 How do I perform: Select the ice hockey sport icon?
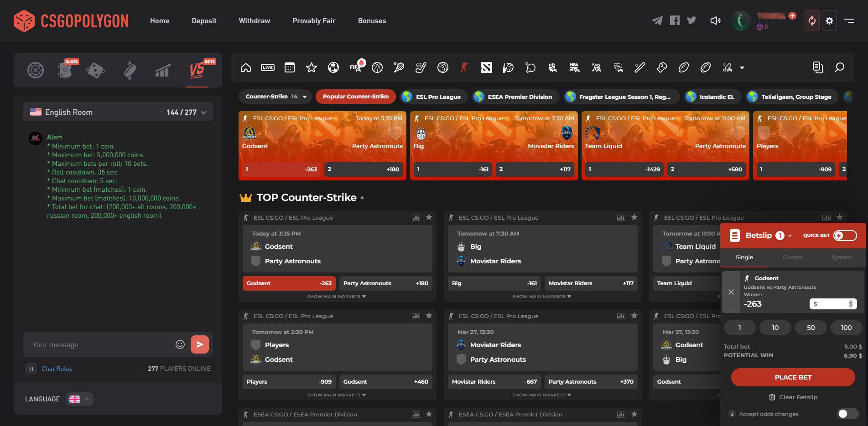(x=421, y=68)
